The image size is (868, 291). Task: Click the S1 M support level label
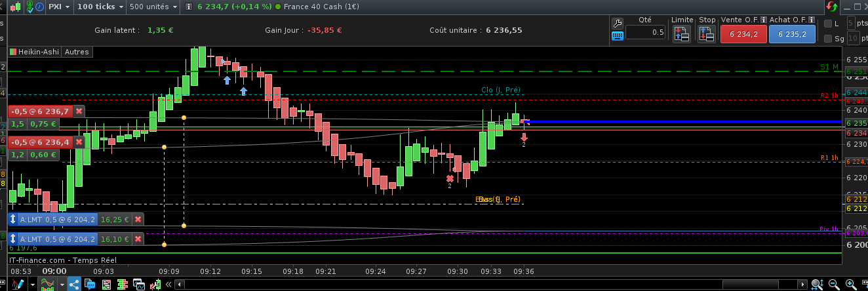pos(829,67)
